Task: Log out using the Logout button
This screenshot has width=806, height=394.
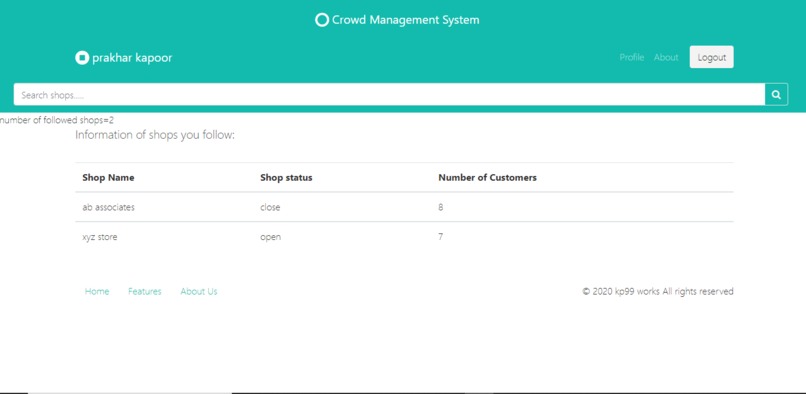Action: click(x=711, y=57)
